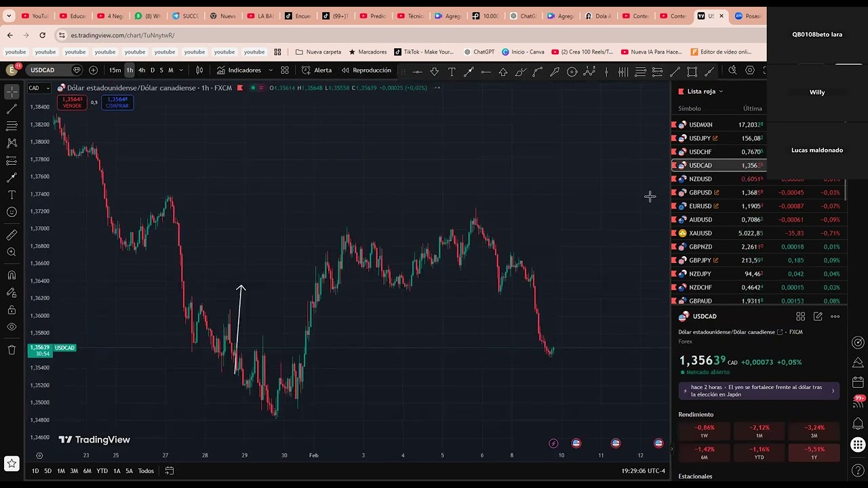The width and height of the screenshot is (868, 488).
Task: Click the COMPRAR buy price button
Action: click(x=117, y=102)
